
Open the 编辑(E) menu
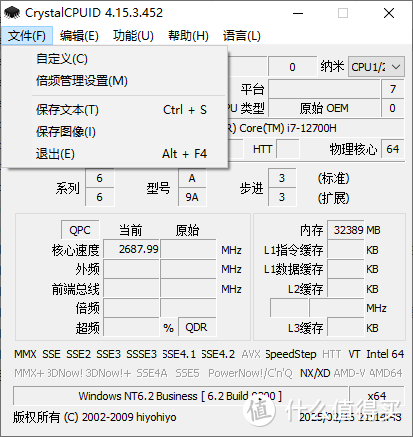coord(79,35)
